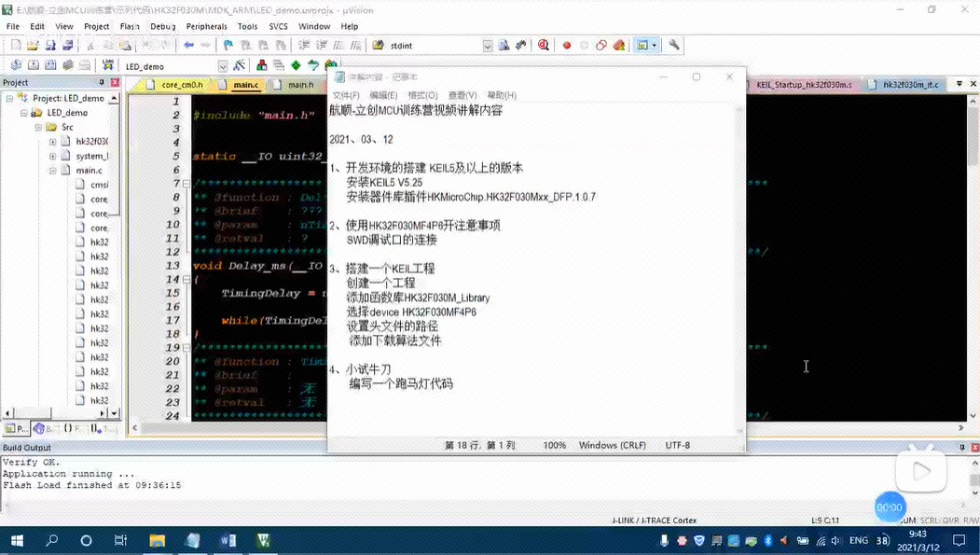Collapse the main.c file node in tree
980x555 pixels.
click(53, 170)
